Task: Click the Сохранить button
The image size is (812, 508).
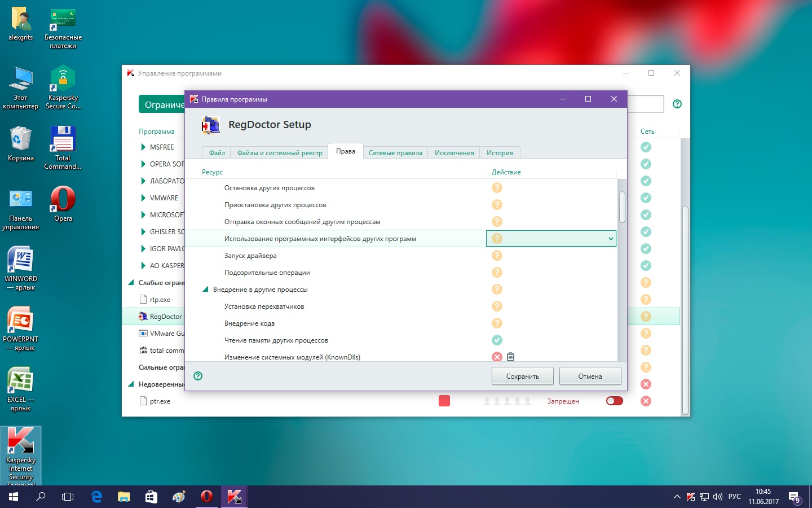Action: (x=522, y=376)
